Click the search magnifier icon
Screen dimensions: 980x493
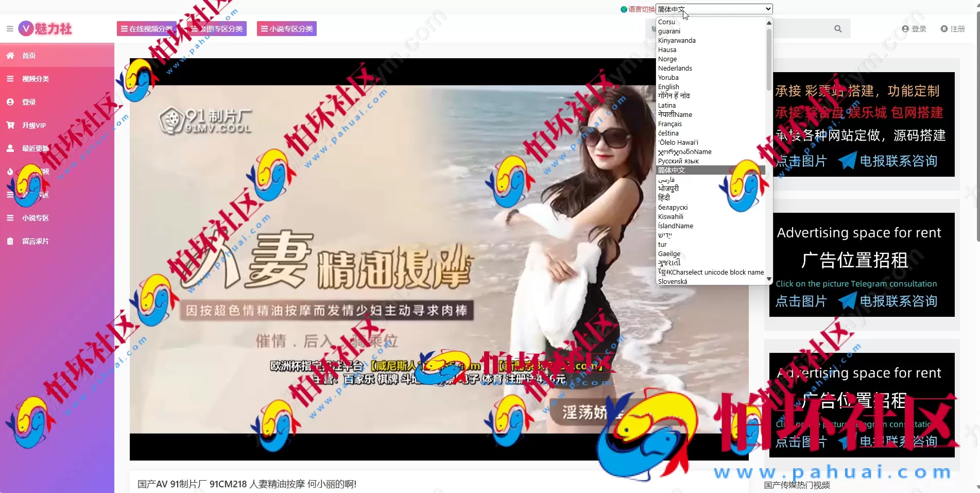(838, 28)
